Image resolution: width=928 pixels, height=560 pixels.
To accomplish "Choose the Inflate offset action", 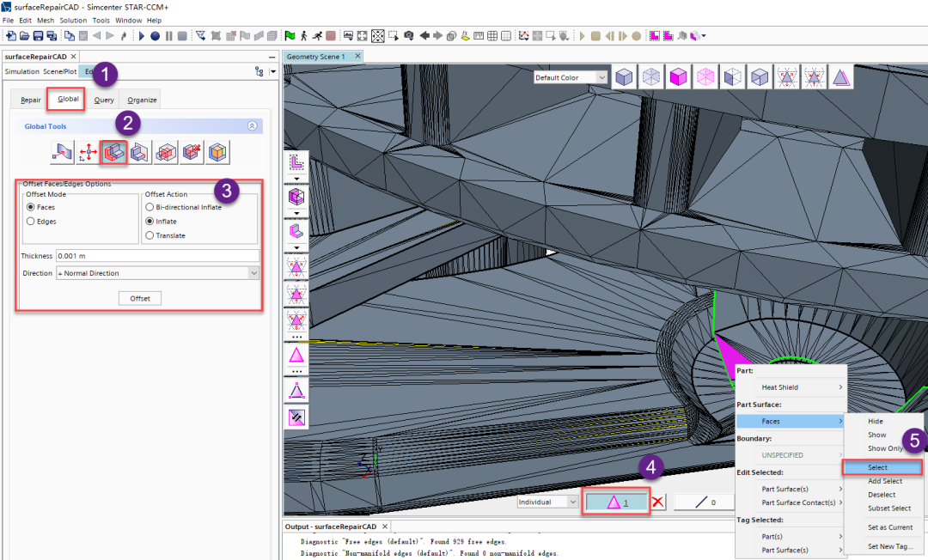I will tap(150, 221).
